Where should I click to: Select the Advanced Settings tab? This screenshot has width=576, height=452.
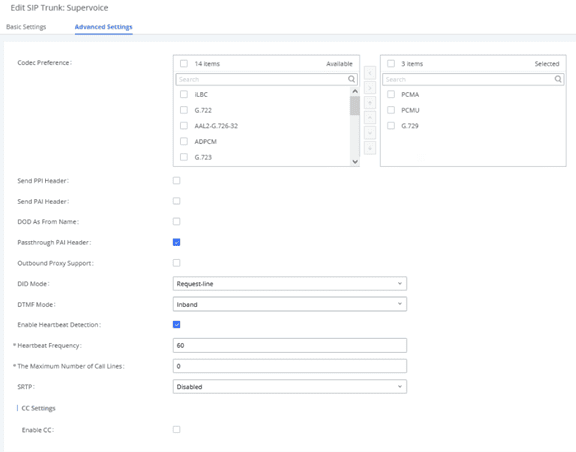point(104,27)
